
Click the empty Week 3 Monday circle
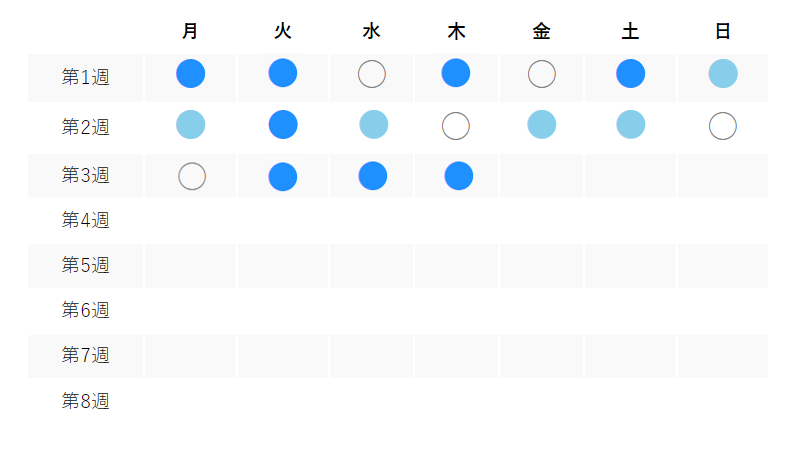[x=192, y=176]
